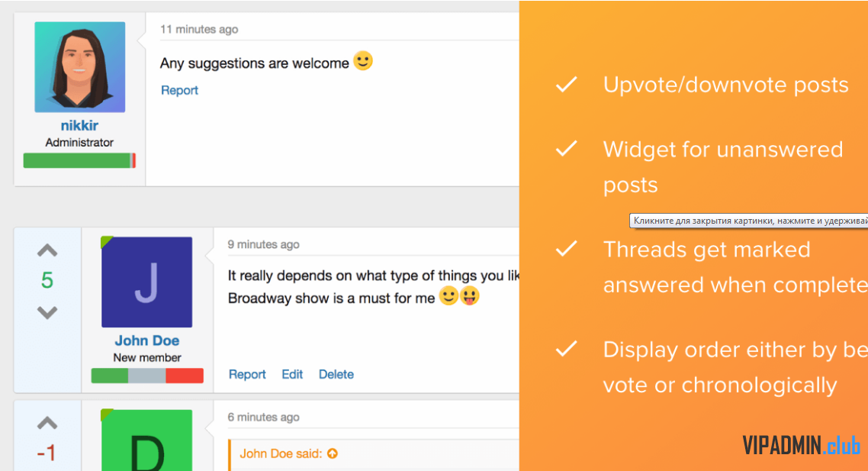This screenshot has width=868, height=471.
Task: Edit John Doe's post
Action: point(292,375)
